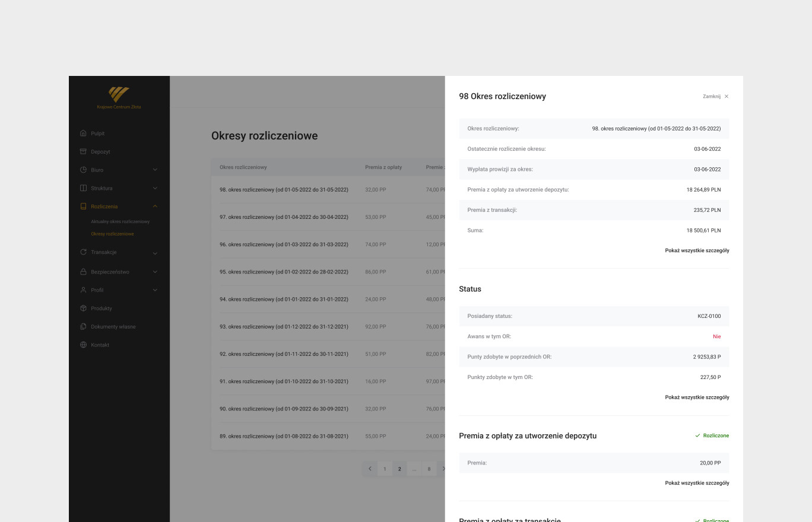Open the 95. okres rozliczeniowy table row
This screenshot has height=522, width=812.
(x=284, y=272)
